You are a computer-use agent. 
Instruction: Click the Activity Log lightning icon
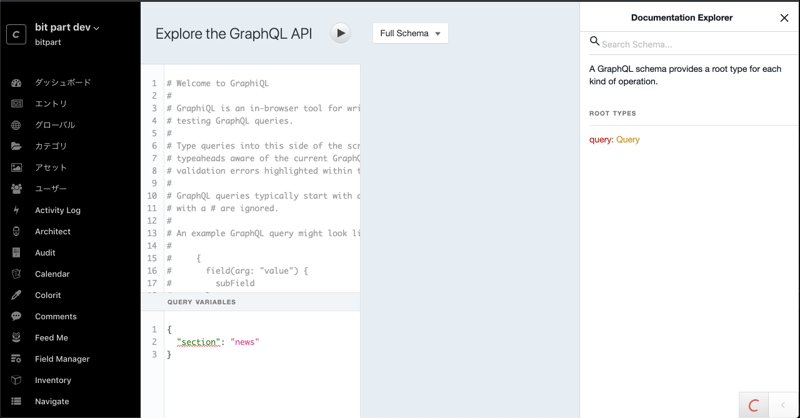pyautogui.click(x=16, y=210)
